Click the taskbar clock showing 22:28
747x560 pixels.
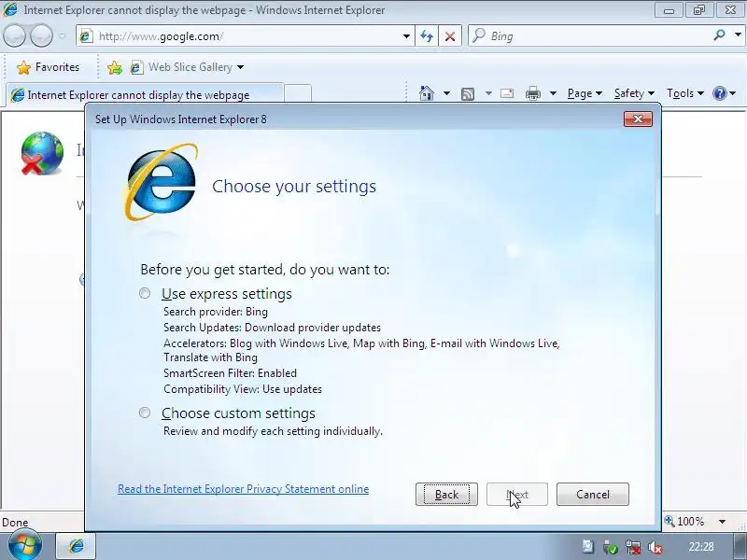(701, 546)
